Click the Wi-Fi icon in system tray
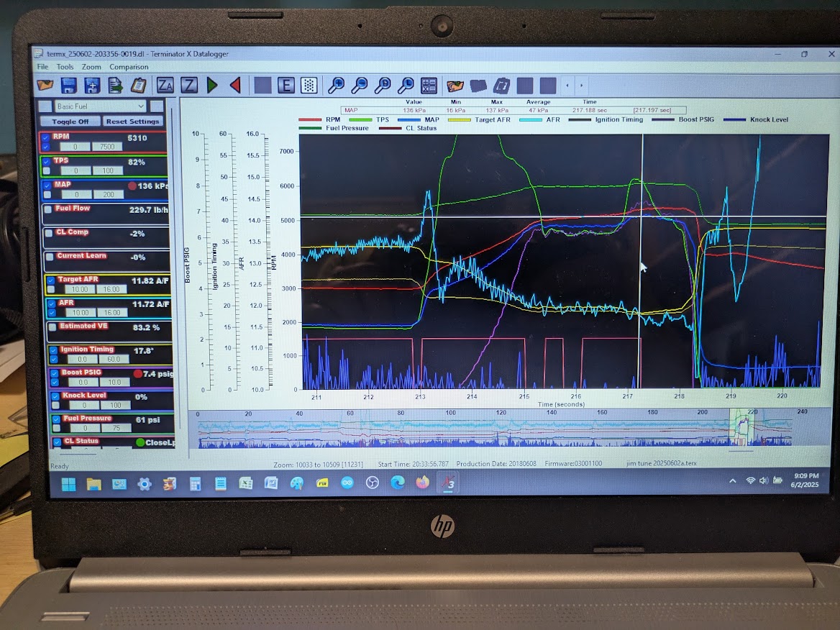The image size is (840, 630). pos(751,480)
